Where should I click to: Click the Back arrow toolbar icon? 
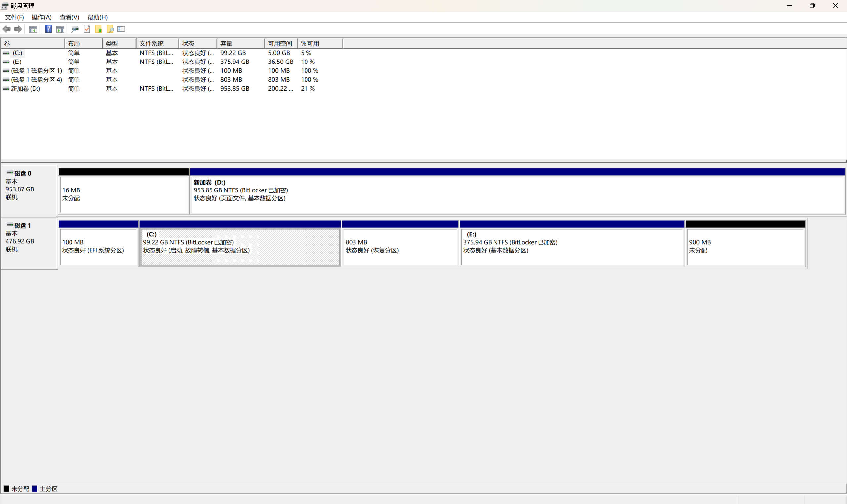(x=7, y=29)
